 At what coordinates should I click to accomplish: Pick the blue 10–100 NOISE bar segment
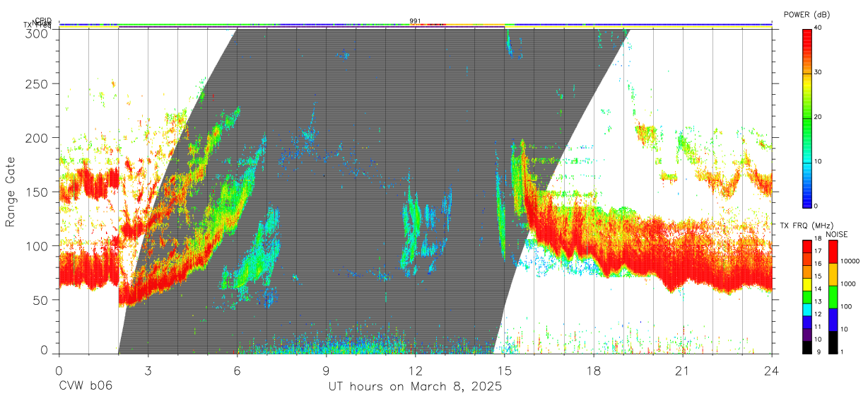click(x=833, y=320)
